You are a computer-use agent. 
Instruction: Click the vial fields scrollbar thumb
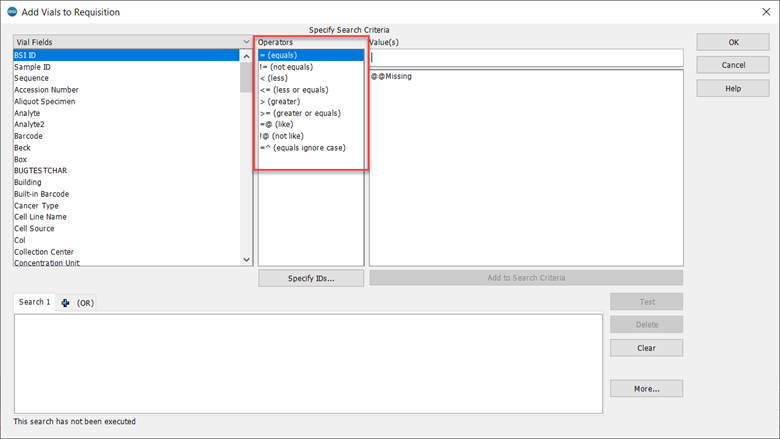[x=246, y=78]
